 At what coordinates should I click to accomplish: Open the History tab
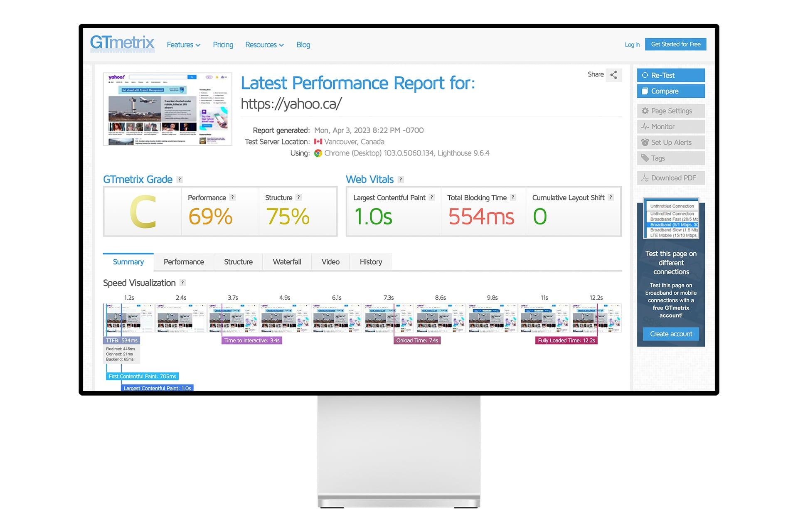[371, 262]
